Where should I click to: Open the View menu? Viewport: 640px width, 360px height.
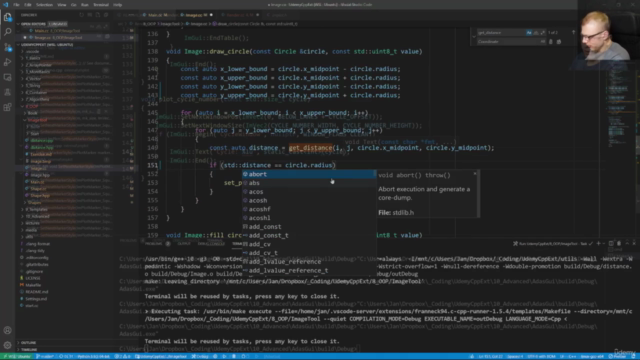tap(62, 5)
